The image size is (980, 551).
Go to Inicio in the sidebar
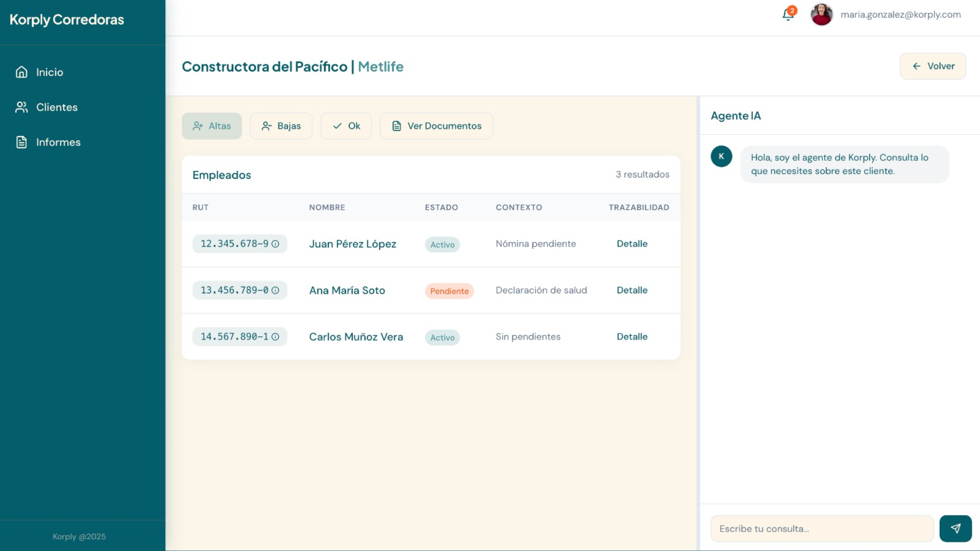[x=49, y=72]
